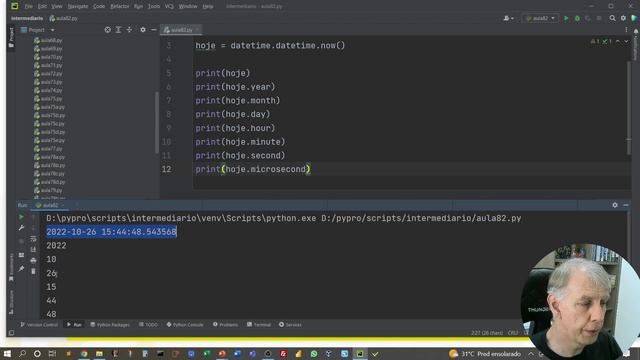Open the Code menu
This screenshot has height=360, width=640.
click(99, 7)
